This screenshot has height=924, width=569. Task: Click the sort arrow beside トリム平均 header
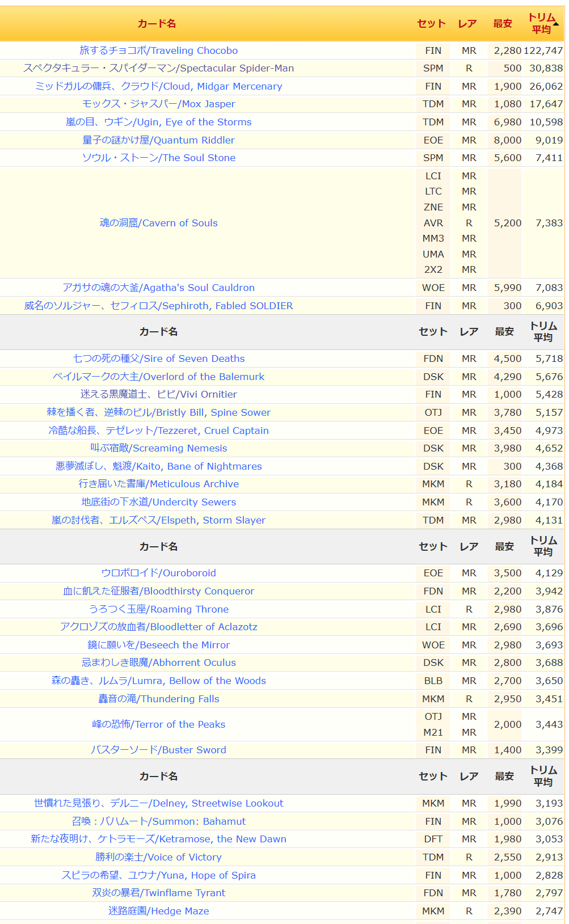click(556, 24)
